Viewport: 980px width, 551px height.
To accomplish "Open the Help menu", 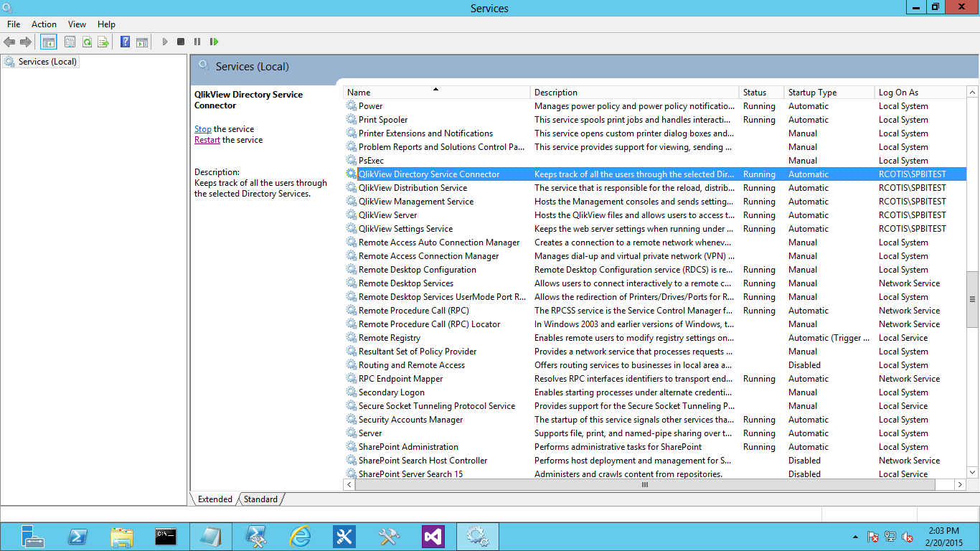I will tap(106, 24).
